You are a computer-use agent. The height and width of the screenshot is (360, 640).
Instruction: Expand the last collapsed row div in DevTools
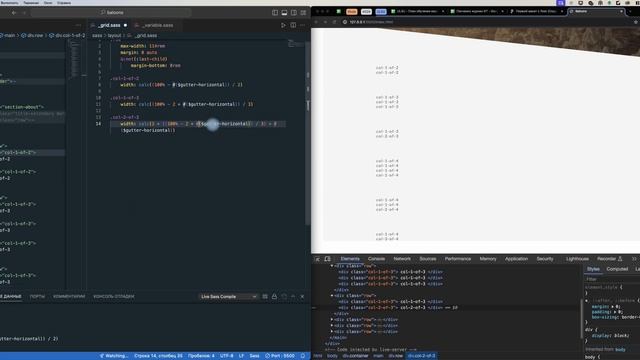click(x=332, y=331)
